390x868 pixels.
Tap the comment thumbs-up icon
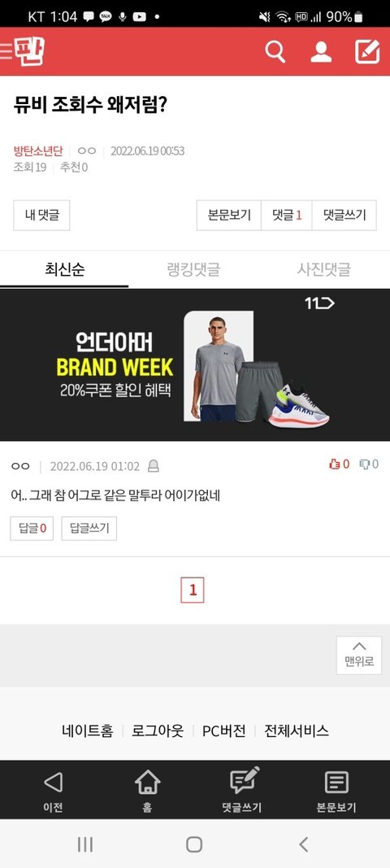(x=334, y=464)
